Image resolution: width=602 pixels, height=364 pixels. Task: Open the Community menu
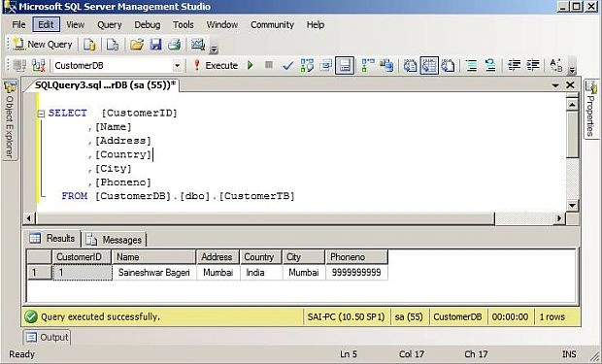coord(272,25)
